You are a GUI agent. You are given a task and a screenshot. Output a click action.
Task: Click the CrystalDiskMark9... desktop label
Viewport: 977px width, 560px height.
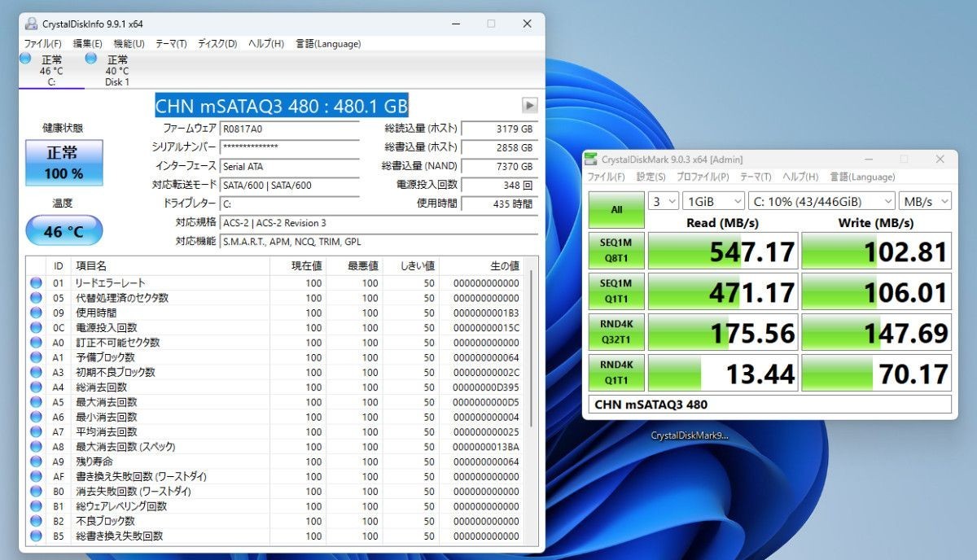(x=690, y=435)
